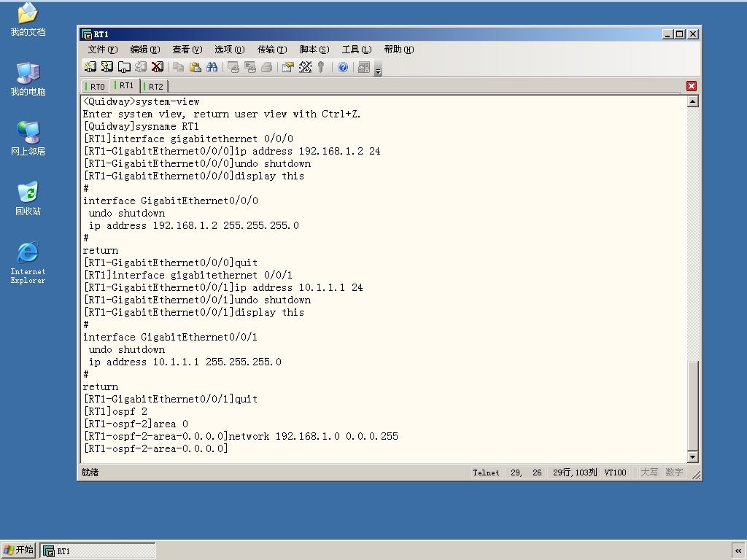Click the line "ip address 10.1.1.1 255.255.255.0"

(x=185, y=362)
